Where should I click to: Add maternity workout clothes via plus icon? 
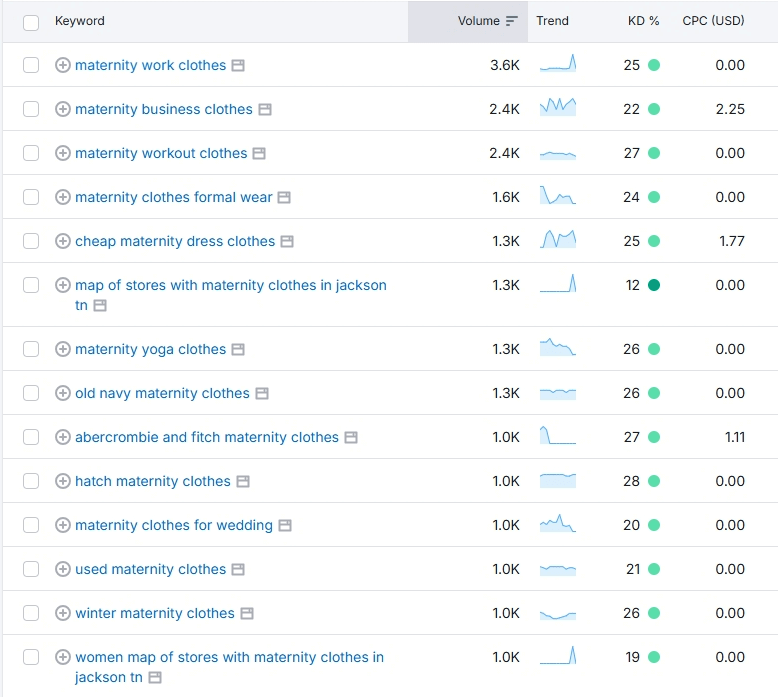tap(62, 153)
